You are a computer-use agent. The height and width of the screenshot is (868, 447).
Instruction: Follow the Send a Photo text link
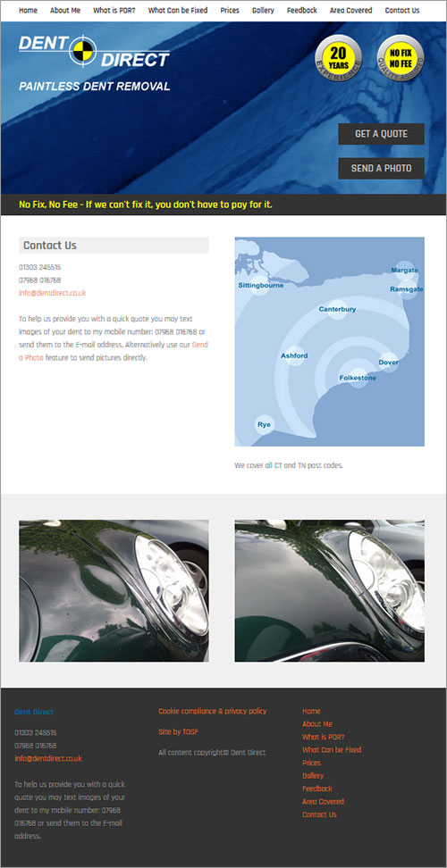[114, 351]
